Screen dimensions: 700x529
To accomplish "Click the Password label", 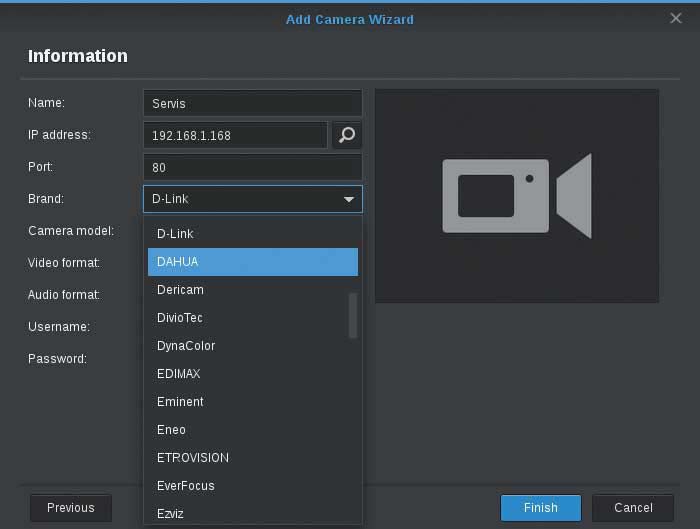I will tap(57, 359).
